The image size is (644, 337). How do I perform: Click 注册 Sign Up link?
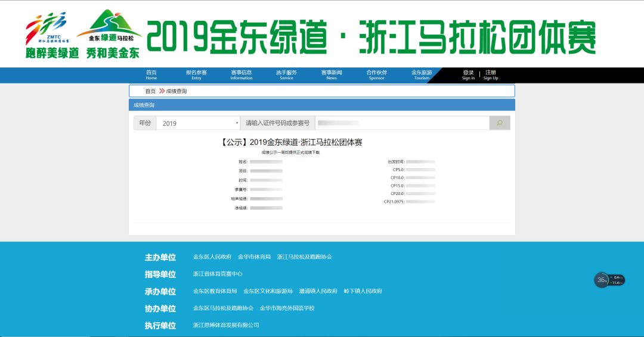click(x=491, y=75)
